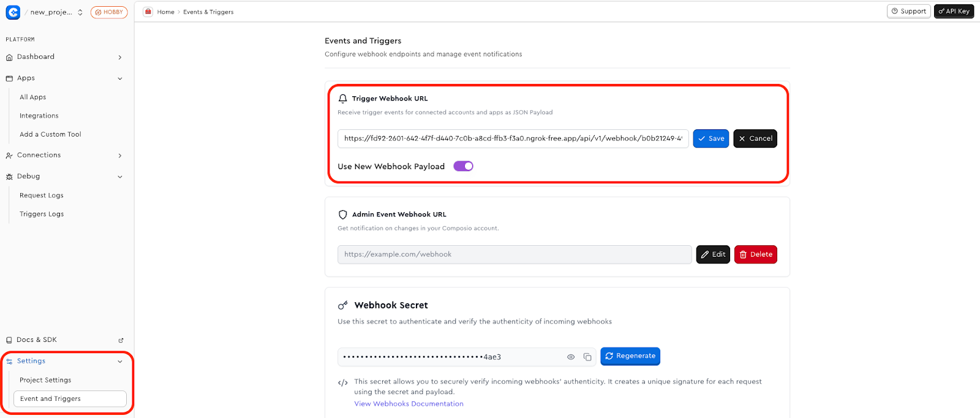This screenshot has height=418, width=980.
Task: Click the Composio logo icon
Action: pos(13,11)
